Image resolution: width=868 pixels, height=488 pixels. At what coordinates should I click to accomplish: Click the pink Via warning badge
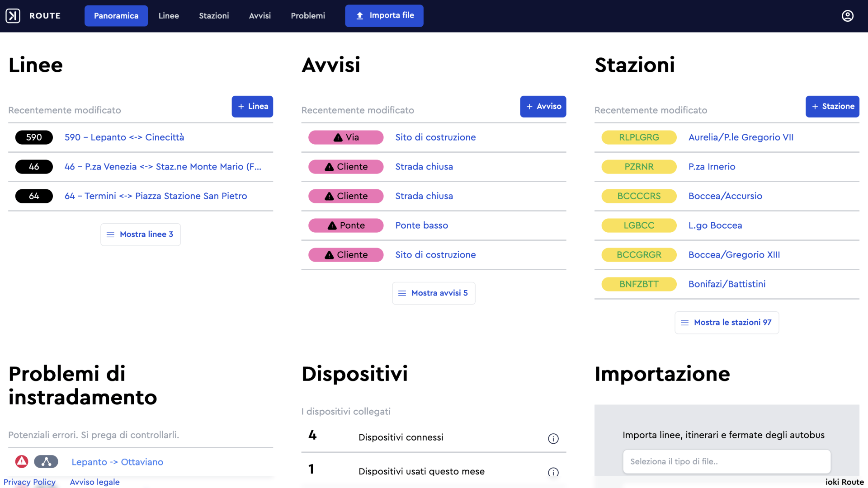[346, 137]
